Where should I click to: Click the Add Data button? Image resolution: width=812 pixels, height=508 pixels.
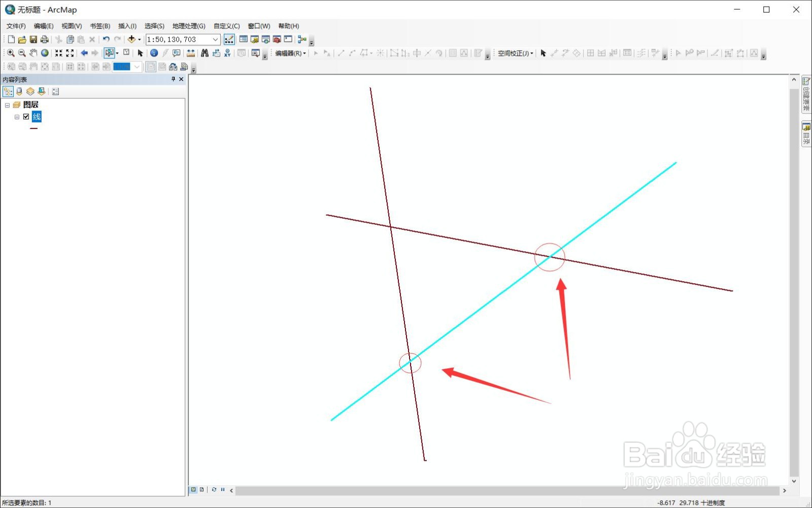131,40
